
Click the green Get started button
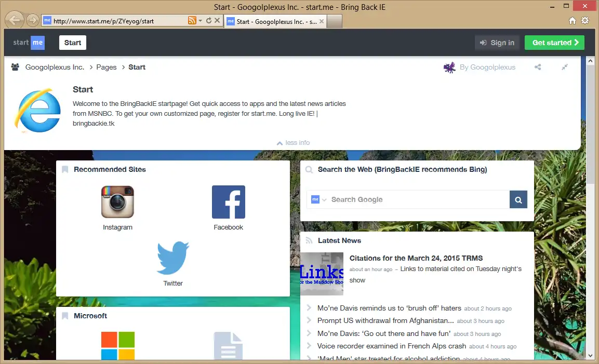(555, 43)
